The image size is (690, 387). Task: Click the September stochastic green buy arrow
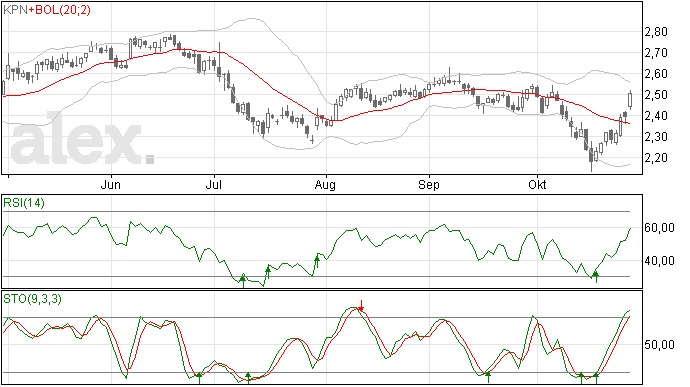pos(488,377)
